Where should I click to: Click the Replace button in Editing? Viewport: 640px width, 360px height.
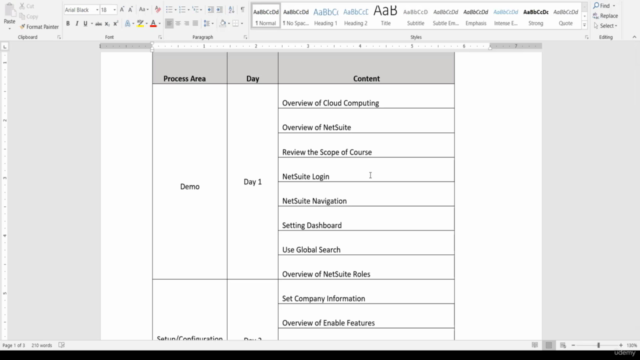[x=605, y=16]
